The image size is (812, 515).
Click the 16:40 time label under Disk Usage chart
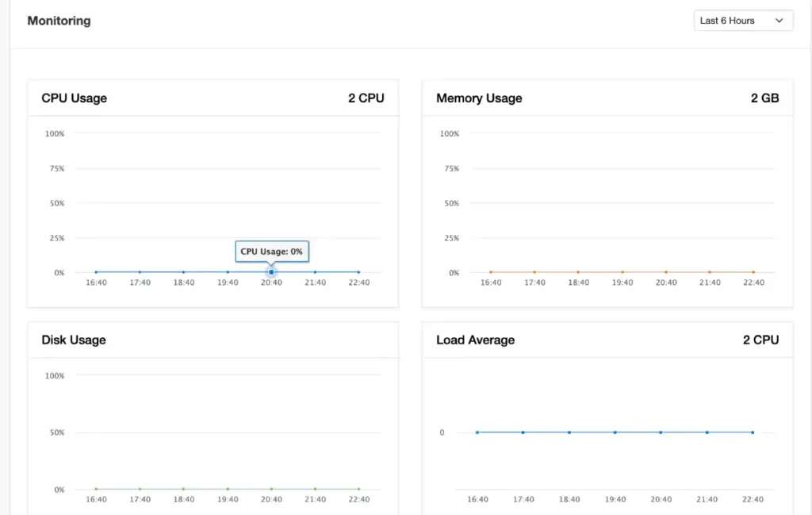[x=96, y=499]
